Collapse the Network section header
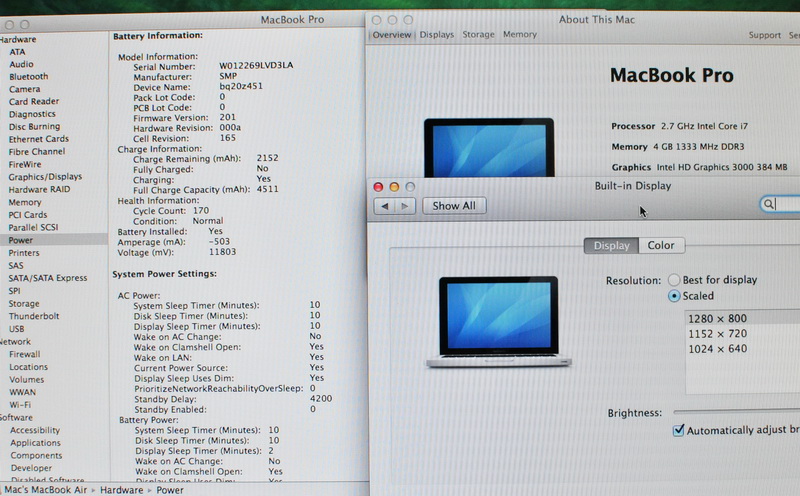This screenshot has height=496, width=800. 15,341
